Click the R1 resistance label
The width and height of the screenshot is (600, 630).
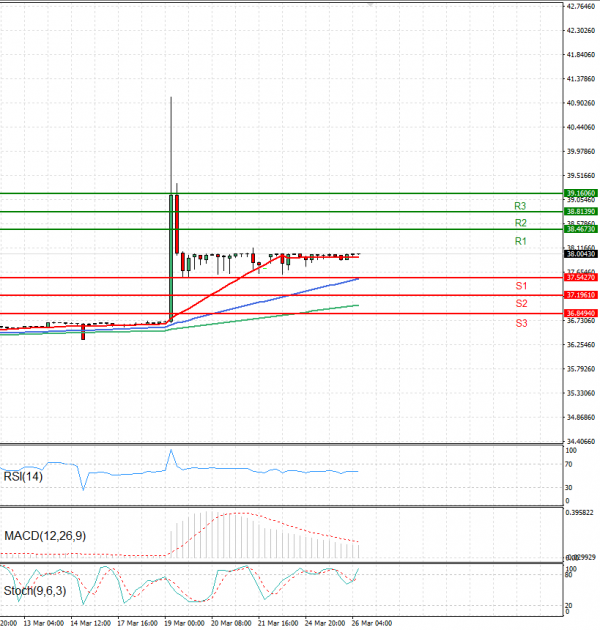click(520, 242)
